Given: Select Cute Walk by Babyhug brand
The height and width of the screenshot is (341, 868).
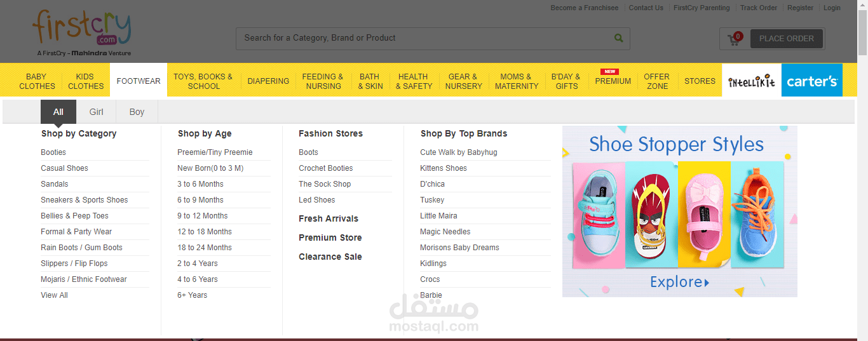Looking at the screenshot, I should [459, 152].
